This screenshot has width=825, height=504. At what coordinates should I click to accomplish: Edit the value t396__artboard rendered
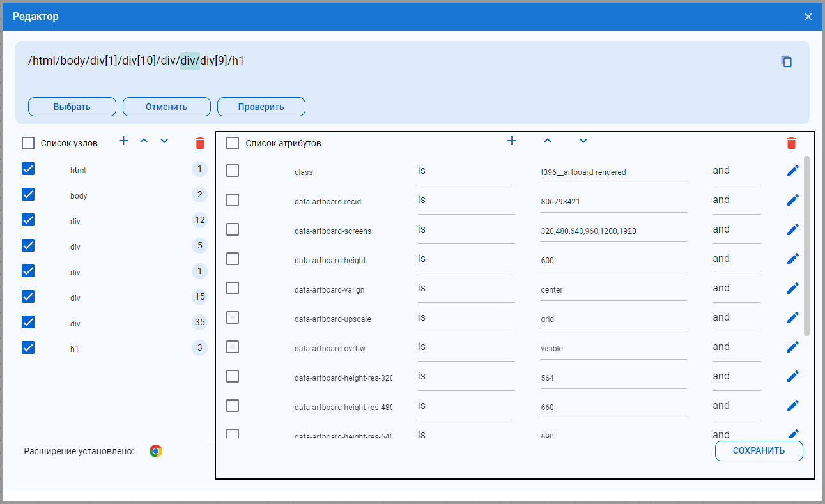(x=613, y=172)
